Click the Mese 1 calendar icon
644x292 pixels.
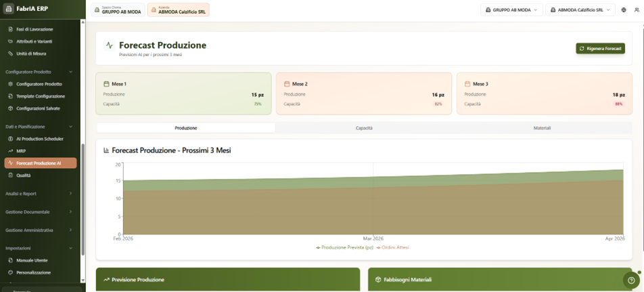coord(106,84)
